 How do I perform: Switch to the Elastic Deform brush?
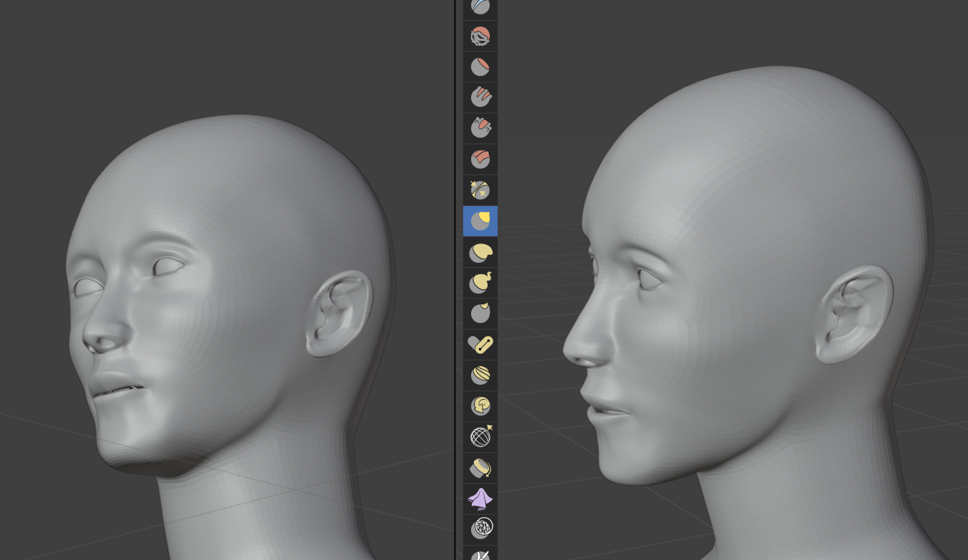480,251
